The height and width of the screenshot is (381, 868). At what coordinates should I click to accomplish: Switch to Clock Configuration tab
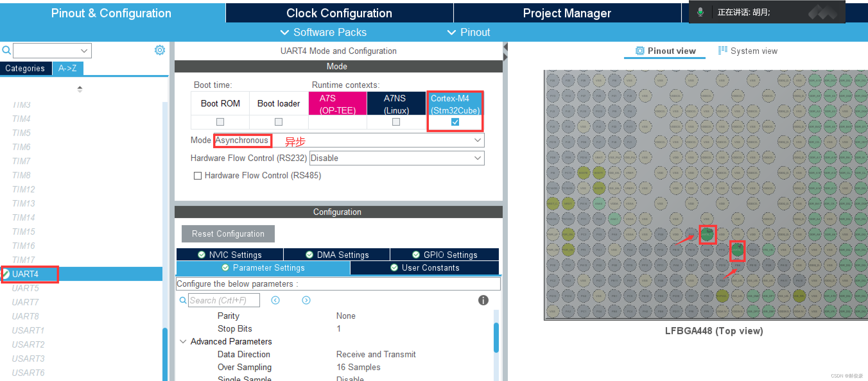(339, 13)
